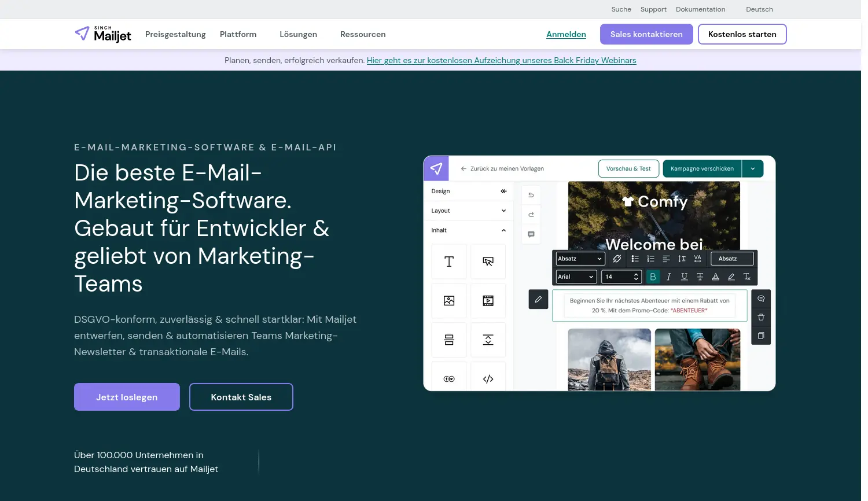Collapse the Inhalt section
868x501 pixels.
click(x=503, y=230)
